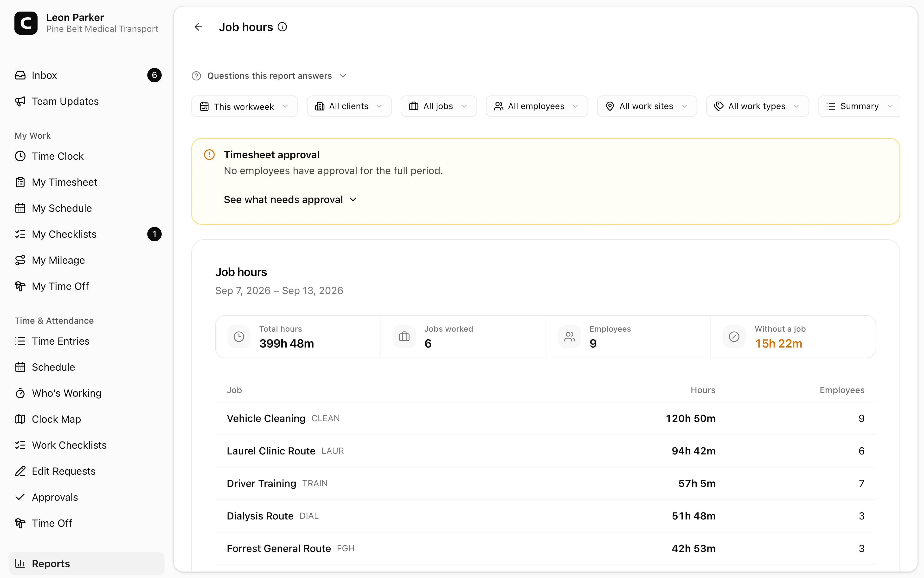
Task: Click the LAUR job code label
Action: coord(333,451)
